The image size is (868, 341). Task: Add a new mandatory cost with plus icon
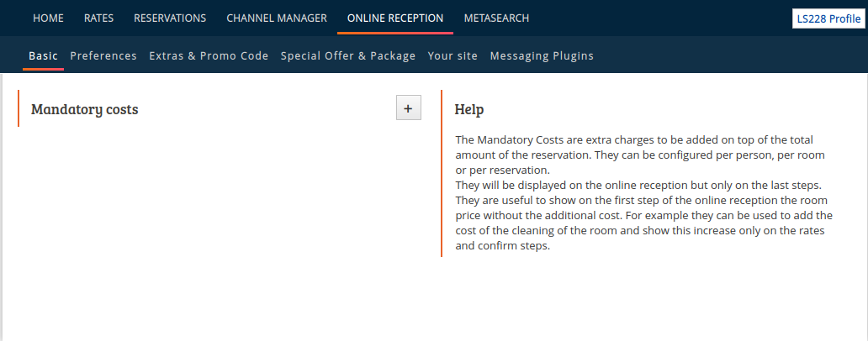(x=409, y=108)
